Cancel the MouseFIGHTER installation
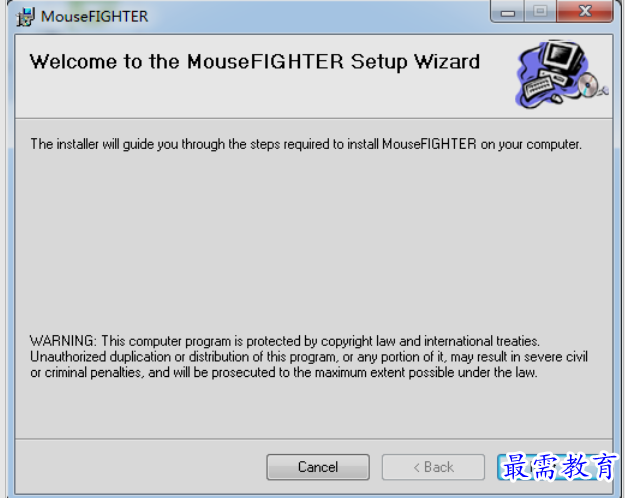 (x=318, y=467)
